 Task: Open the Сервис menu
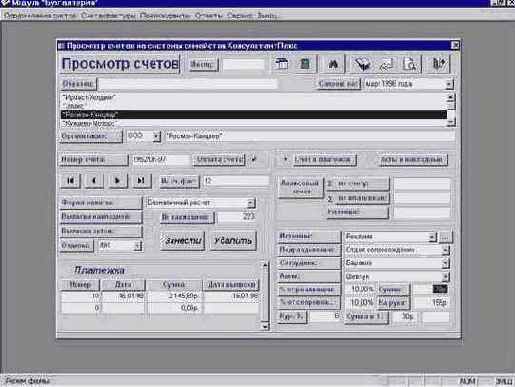240,16
